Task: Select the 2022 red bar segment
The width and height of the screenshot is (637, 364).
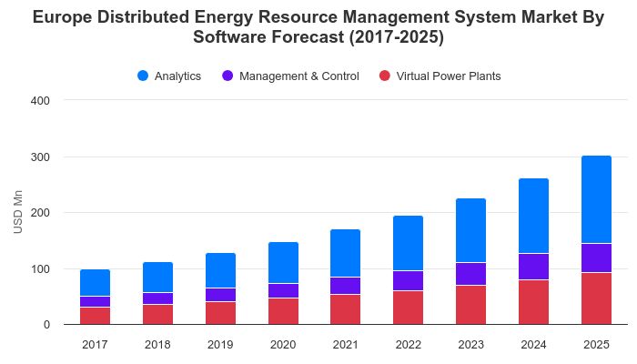Action: [409, 308]
